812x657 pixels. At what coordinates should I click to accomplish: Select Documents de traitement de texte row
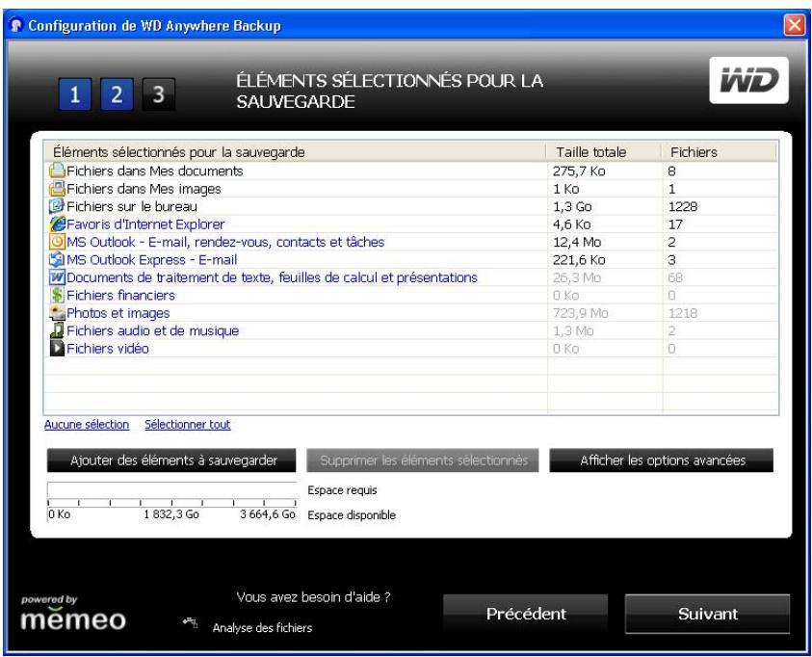point(411,277)
